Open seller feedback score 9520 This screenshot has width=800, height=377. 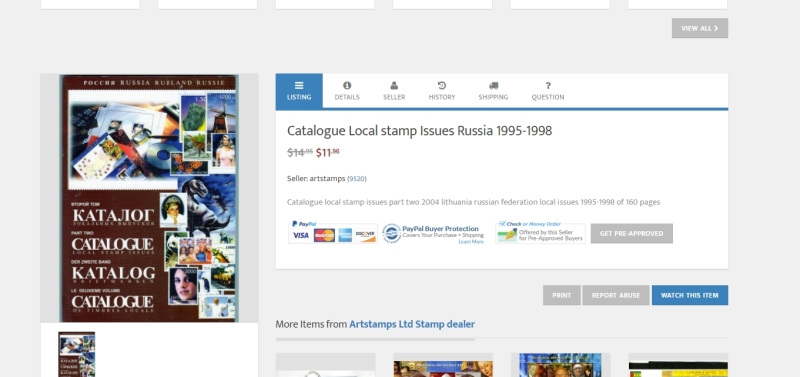tap(357, 179)
